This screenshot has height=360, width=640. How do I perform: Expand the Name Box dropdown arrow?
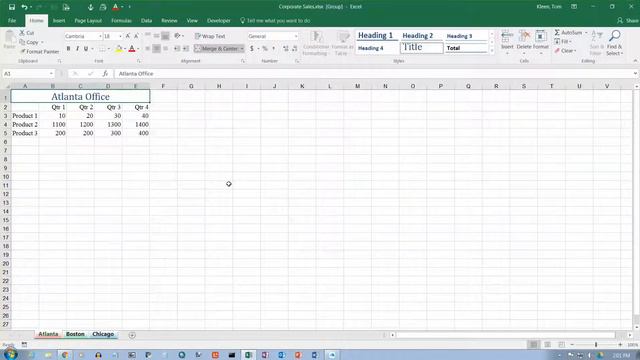click(x=51, y=73)
